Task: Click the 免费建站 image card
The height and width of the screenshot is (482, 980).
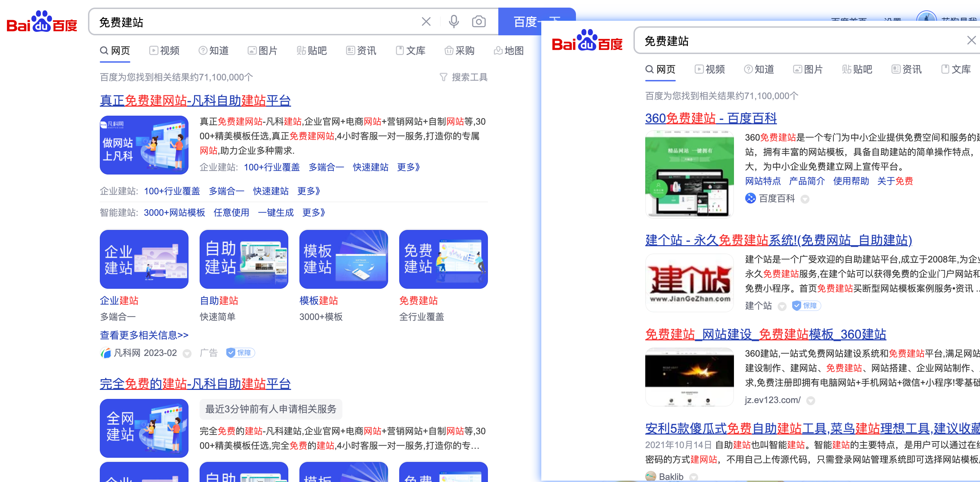Action: point(443,259)
